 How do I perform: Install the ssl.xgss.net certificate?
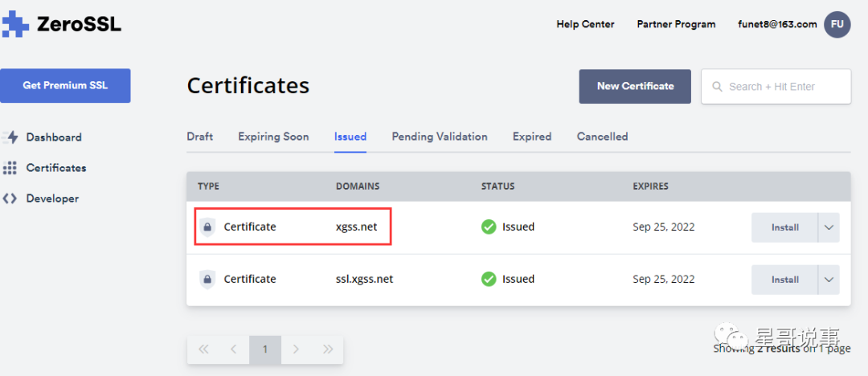pyautogui.click(x=784, y=280)
